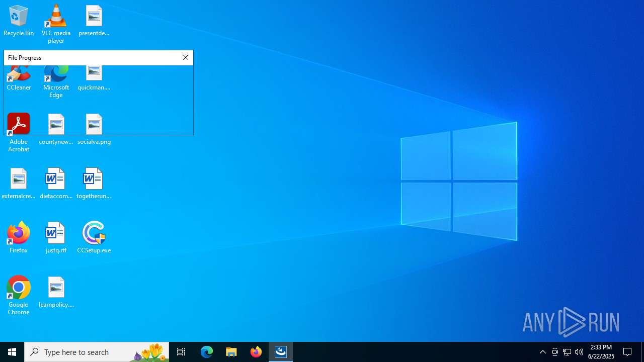Select the externalcre... image file

(x=19, y=184)
